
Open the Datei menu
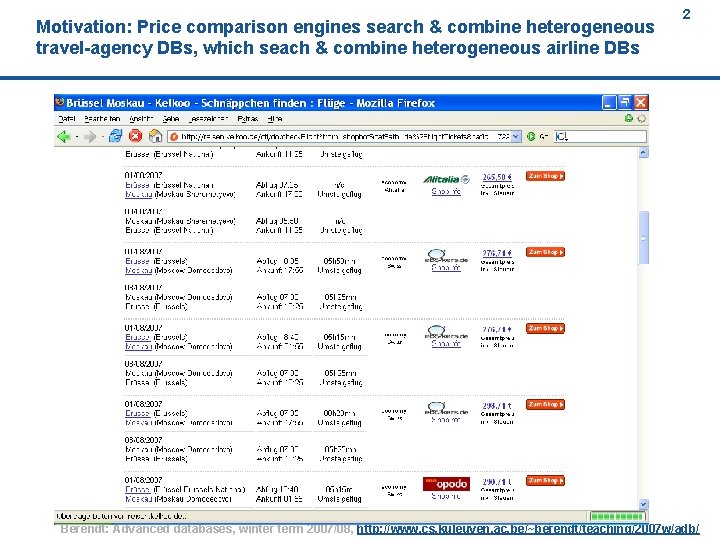(x=67, y=118)
